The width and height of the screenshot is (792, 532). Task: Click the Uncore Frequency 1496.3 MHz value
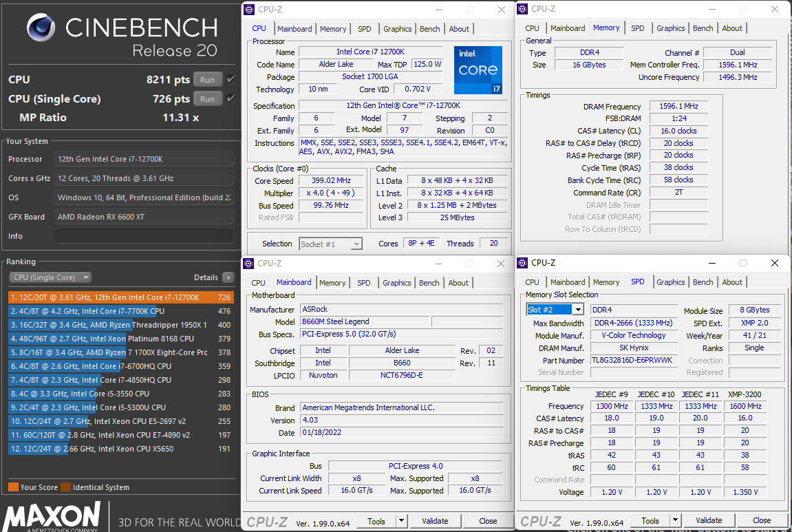(738, 77)
